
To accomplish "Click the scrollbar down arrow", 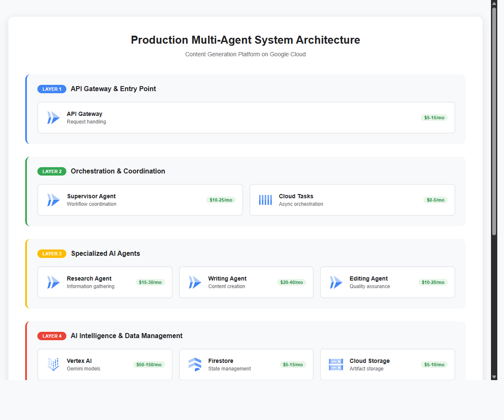I will 493,376.
